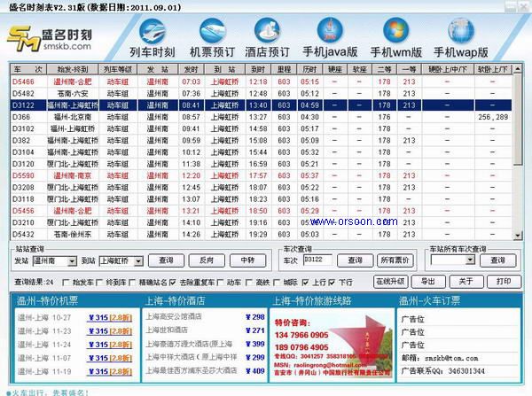Select train row D366
The height and width of the screenshot is (396, 532).
(x=262, y=117)
